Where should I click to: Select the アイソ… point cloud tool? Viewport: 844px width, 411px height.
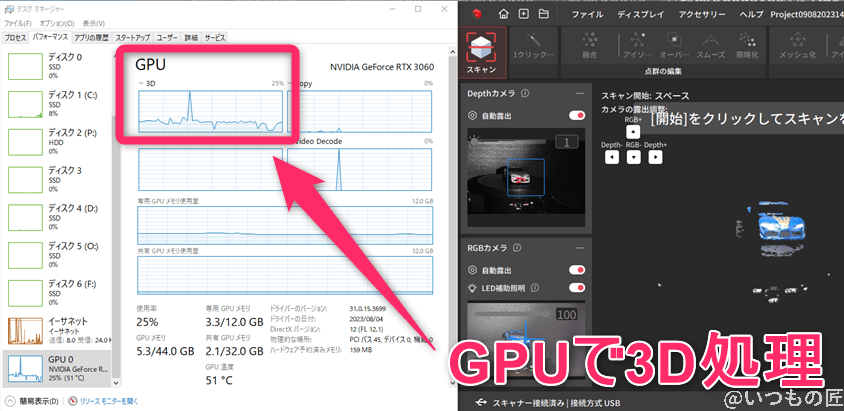click(637, 46)
